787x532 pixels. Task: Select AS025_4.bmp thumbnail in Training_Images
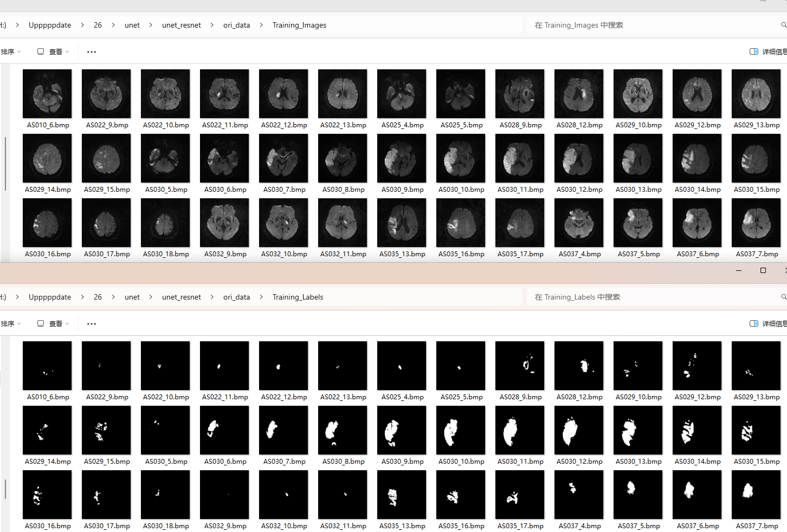pos(402,94)
